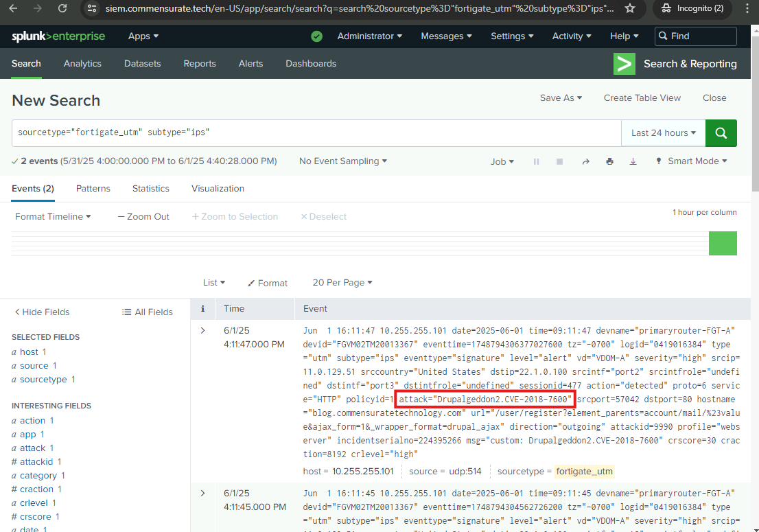The width and height of the screenshot is (759, 532).
Task: Click the green timeline bar column
Action: [722, 244]
